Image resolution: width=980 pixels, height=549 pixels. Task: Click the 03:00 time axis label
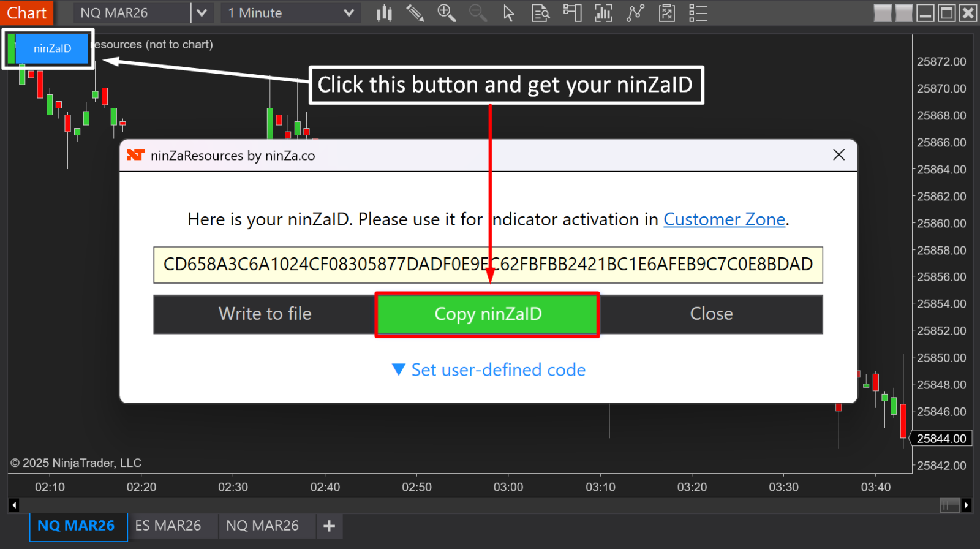[x=508, y=487]
